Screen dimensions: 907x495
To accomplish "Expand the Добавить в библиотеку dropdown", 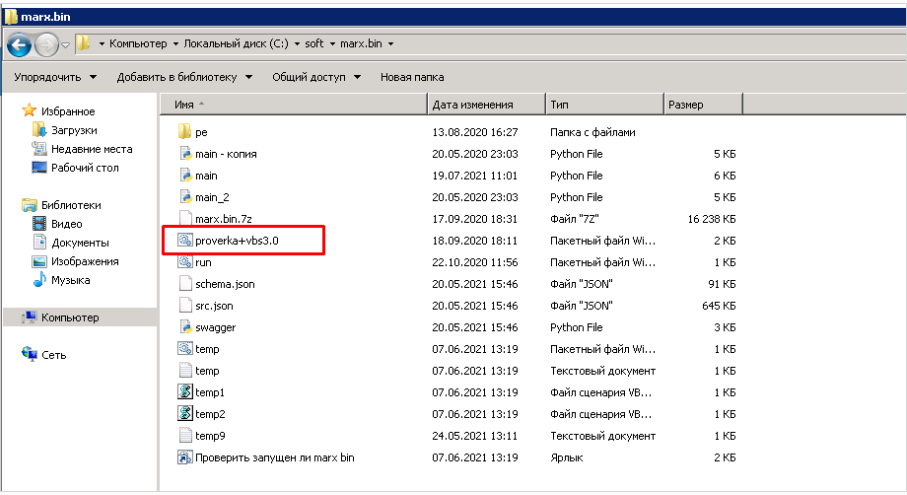I will [x=185, y=77].
